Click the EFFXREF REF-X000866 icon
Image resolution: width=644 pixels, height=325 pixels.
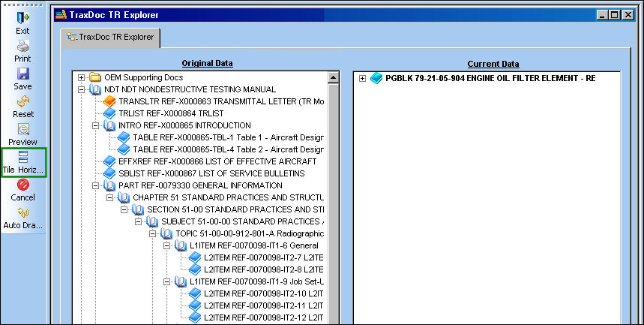[x=109, y=161]
